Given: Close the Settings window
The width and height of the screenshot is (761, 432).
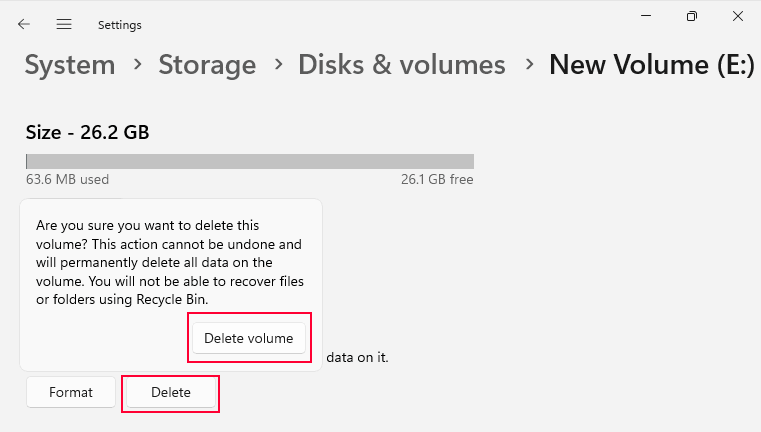Looking at the screenshot, I should (x=737, y=16).
